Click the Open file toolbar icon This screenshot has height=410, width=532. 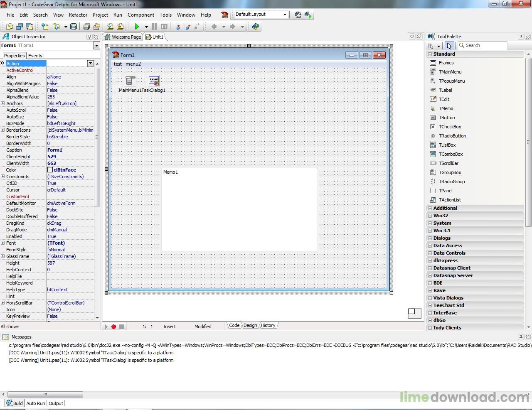coord(56,27)
